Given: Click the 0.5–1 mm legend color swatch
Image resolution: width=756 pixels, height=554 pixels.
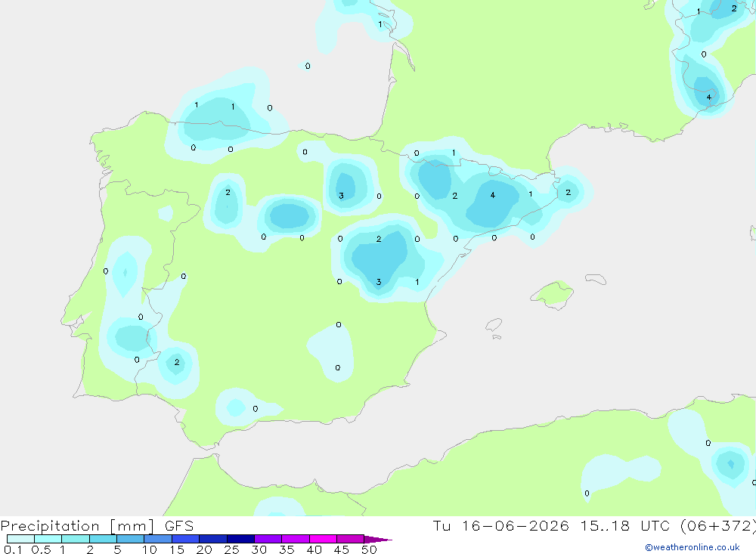Looking at the screenshot, I should coord(48,539).
